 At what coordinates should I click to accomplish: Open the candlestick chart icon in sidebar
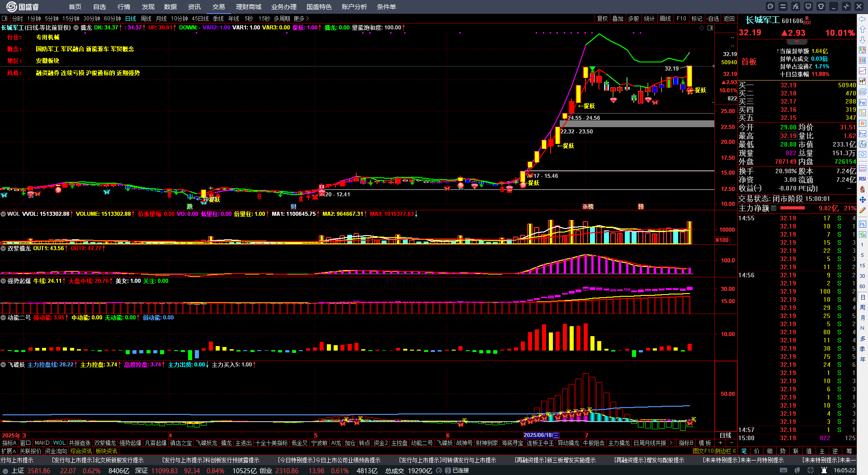click(863, 81)
